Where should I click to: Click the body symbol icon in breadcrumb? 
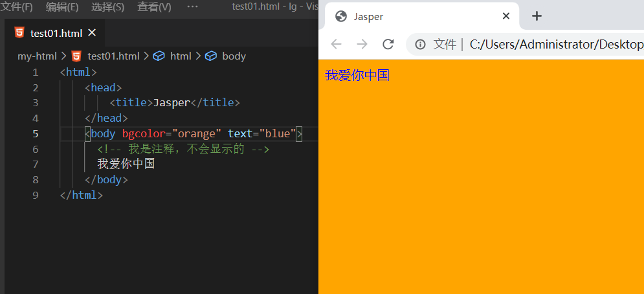point(210,56)
